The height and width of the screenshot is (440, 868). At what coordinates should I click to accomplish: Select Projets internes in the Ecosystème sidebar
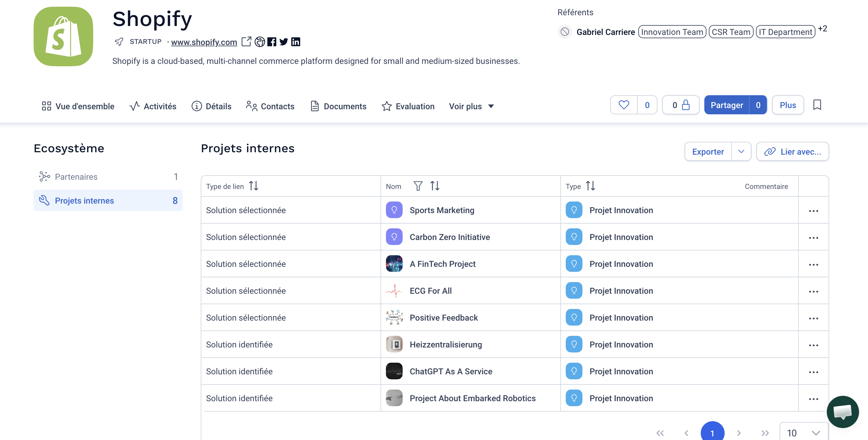pos(108,201)
